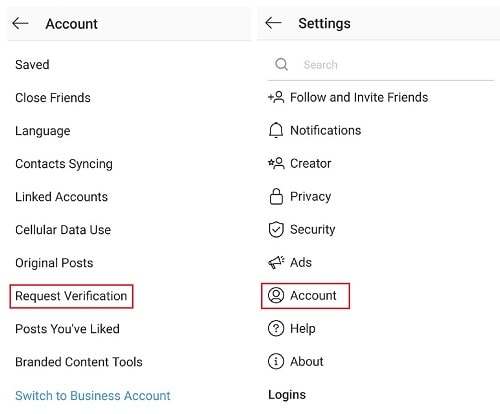
Task: Tap the Help question mark icon
Action: click(276, 328)
